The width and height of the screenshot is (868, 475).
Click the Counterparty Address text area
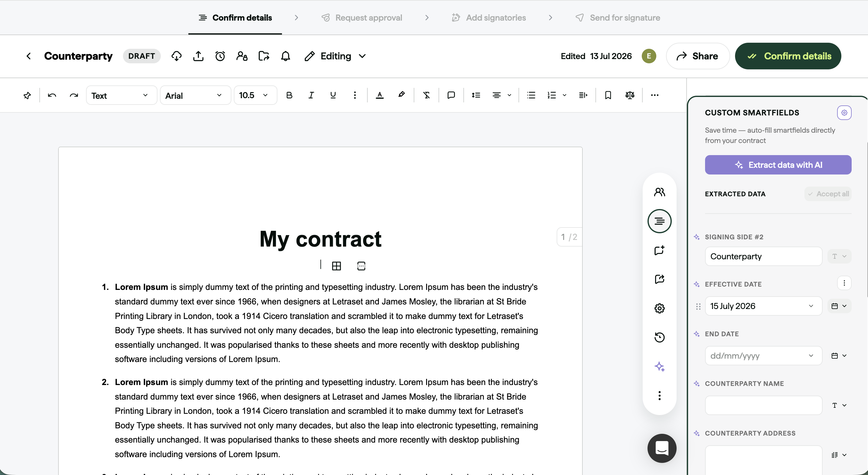coord(763,460)
